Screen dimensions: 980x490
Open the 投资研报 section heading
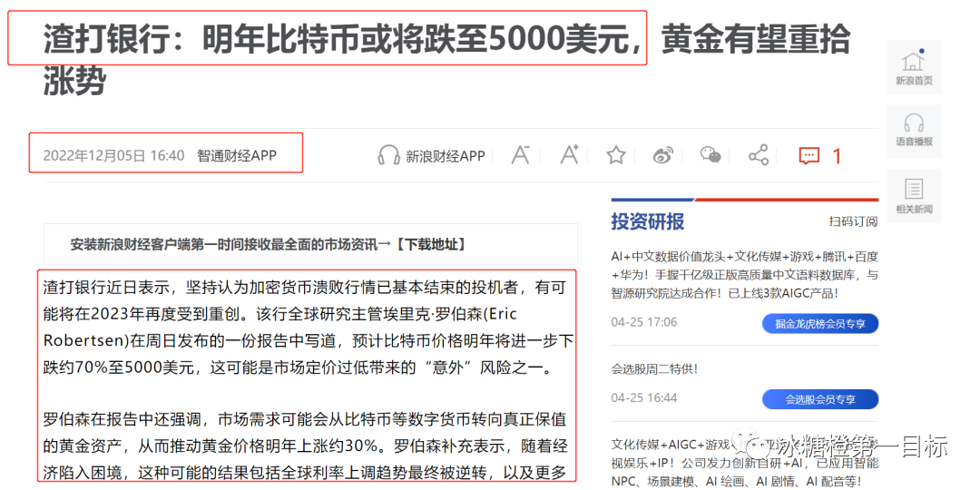click(x=648, y=221)
